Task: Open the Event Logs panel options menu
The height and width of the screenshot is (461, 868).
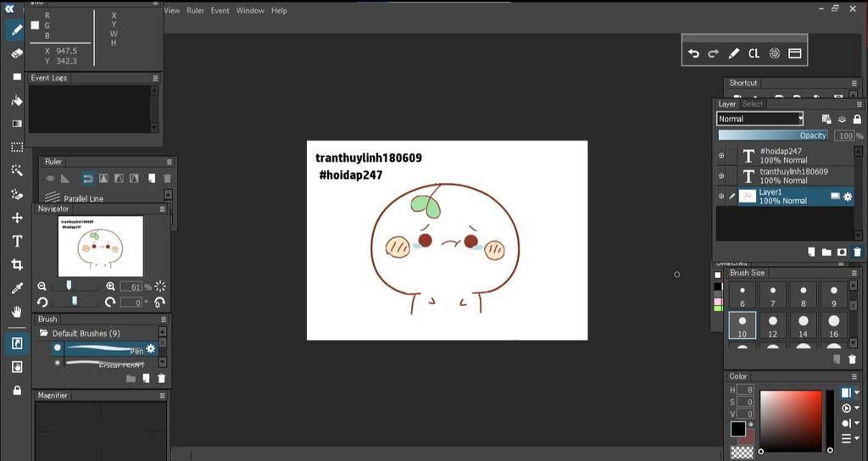Action: click(156, 78)
